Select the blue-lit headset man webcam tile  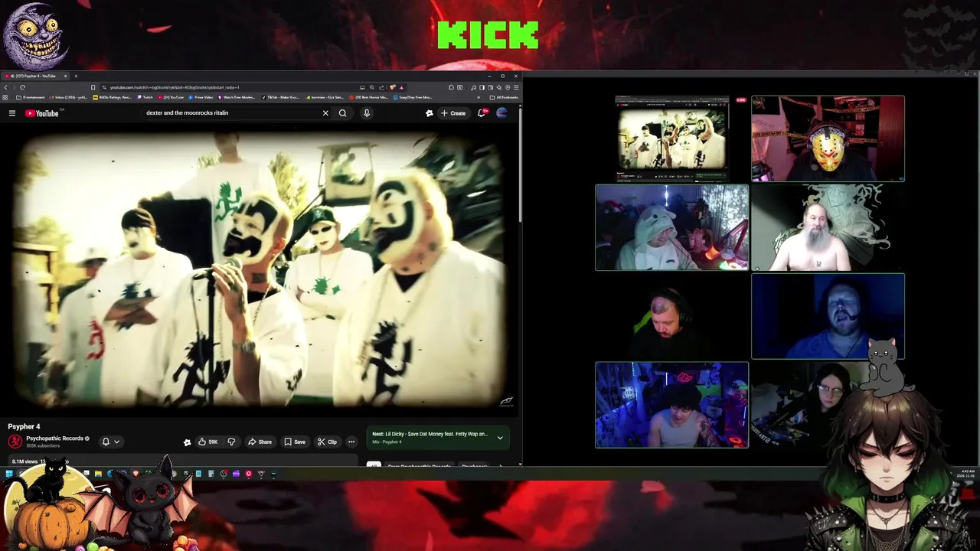tap(828, 316)
